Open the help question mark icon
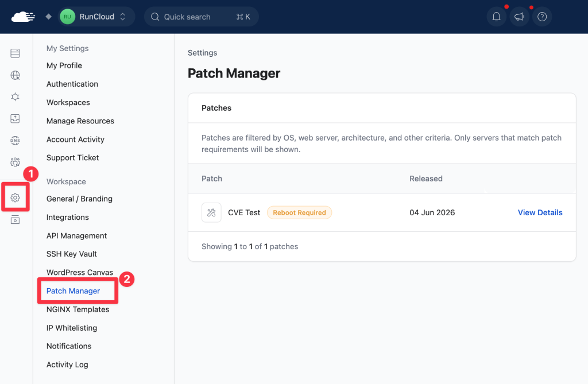The height and width of the screenshot is (384, 588). click(x=542, y=17)
